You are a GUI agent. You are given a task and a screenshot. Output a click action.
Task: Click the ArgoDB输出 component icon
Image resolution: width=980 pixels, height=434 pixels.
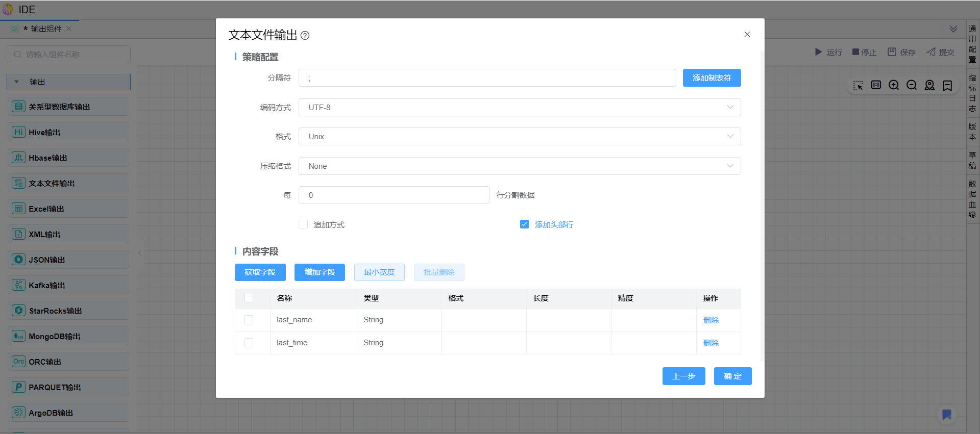point(18,413)
